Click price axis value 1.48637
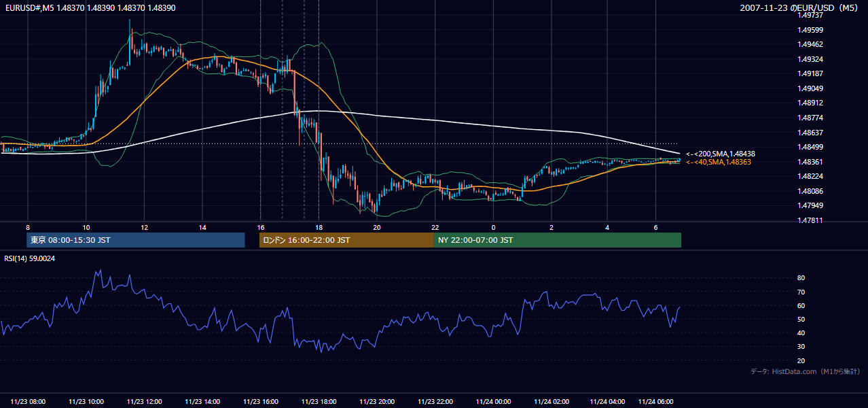The width and height of the screenshot is (868, 408). [x=810, y=133]
